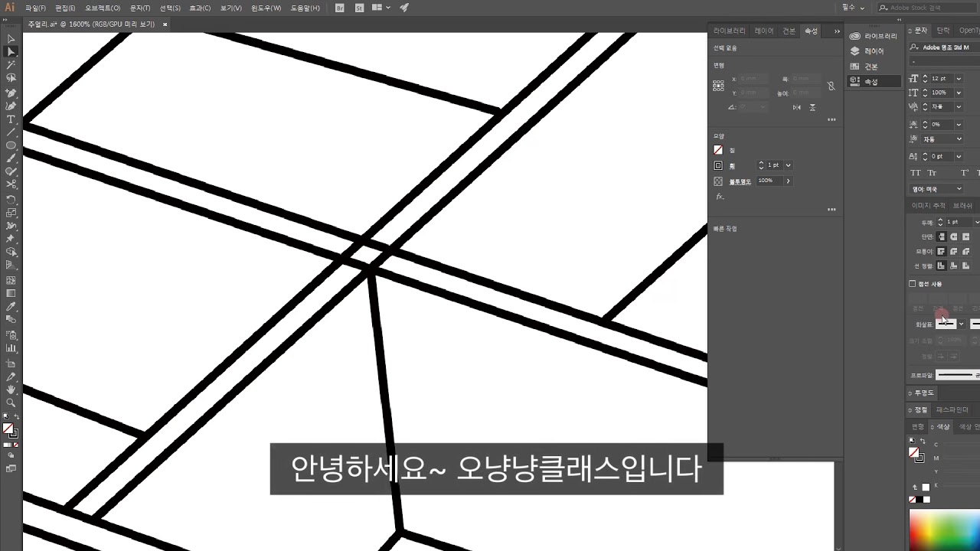The image size is (980, 551).
Task: Select the Column Graph tool
Action: [11, 348]
